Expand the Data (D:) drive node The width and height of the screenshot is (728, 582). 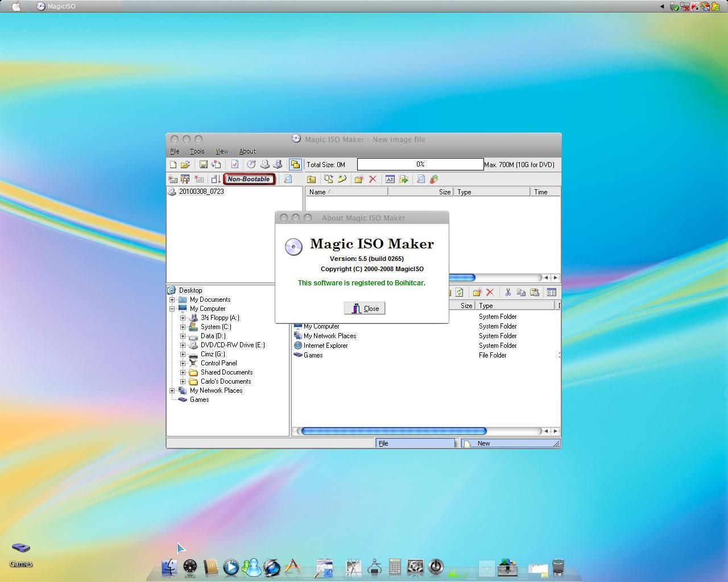[x=183, y=336]
